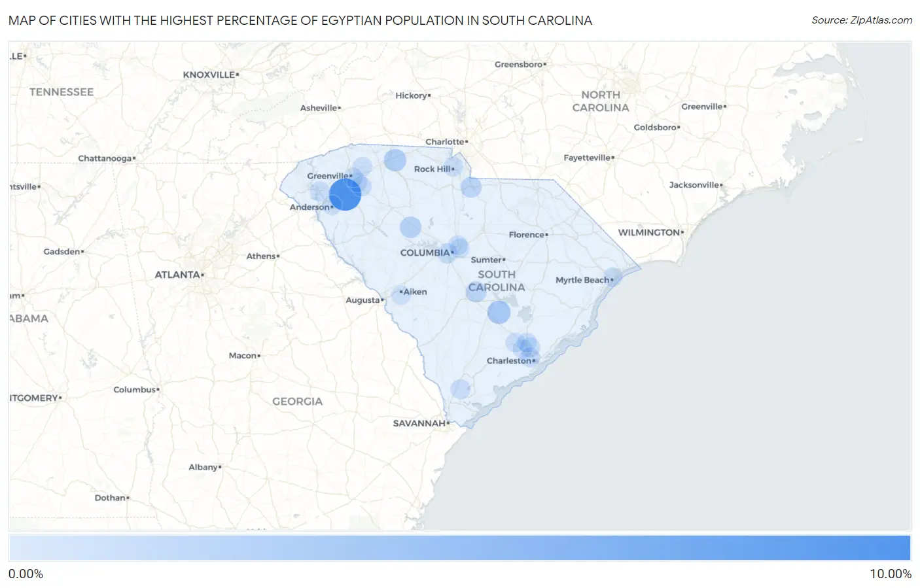Click the Fayetteville city label
The image size is (920, 588).
(587, 158)
